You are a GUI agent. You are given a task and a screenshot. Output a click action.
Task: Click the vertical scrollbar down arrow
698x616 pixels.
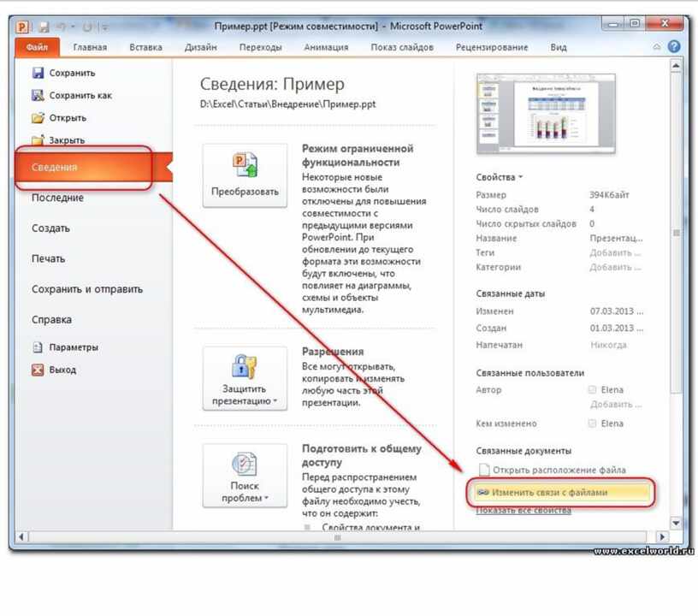coord(676,523)
